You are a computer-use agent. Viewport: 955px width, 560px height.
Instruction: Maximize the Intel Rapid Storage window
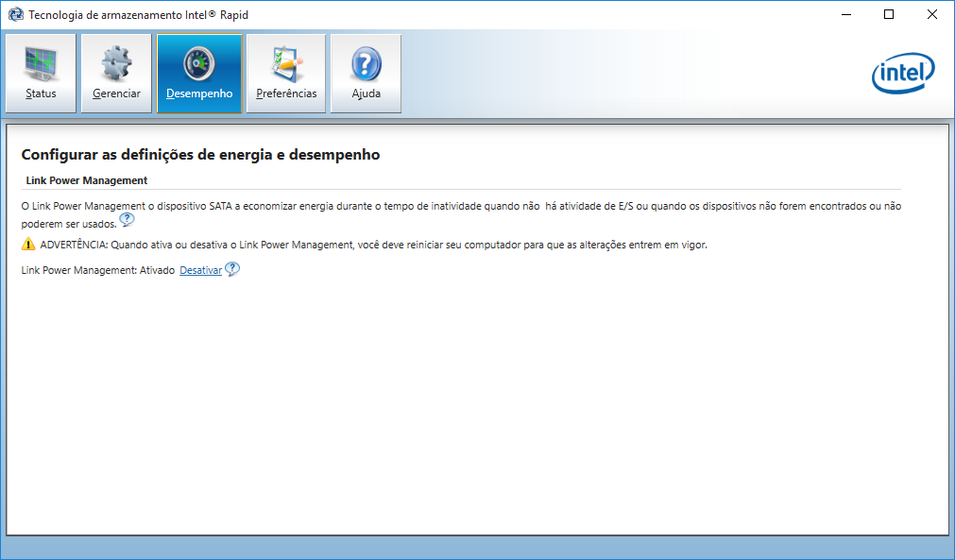[x=889, y=14]
